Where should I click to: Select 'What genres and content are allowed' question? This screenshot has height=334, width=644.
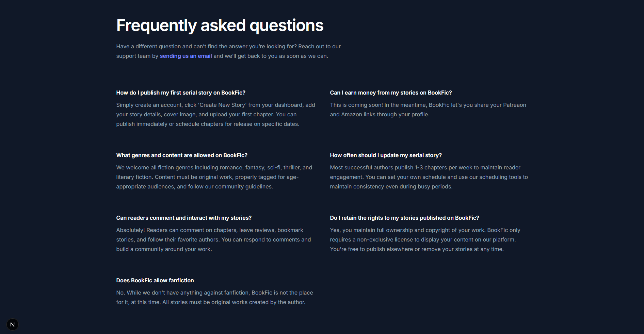click(x=181, y=155)
